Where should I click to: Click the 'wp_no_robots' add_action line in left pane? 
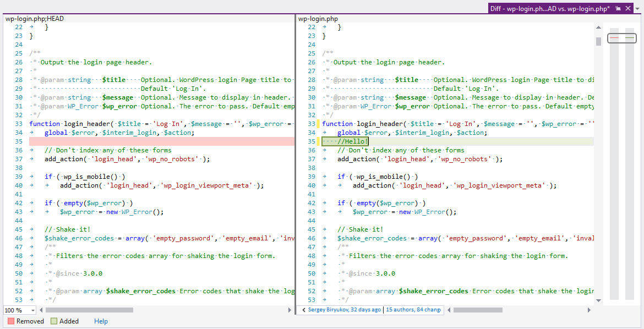pos(127,159)
